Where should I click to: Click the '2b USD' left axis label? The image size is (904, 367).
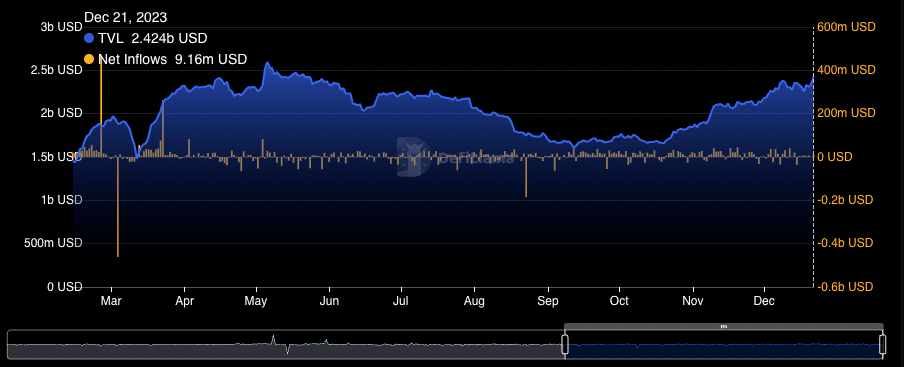point(63,113)
